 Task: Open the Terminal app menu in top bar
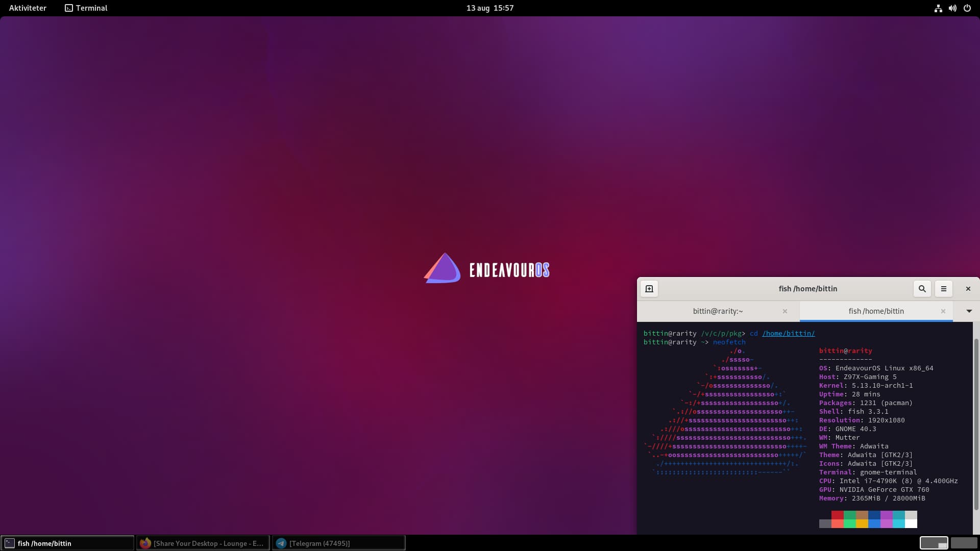[x=86, y=8]
